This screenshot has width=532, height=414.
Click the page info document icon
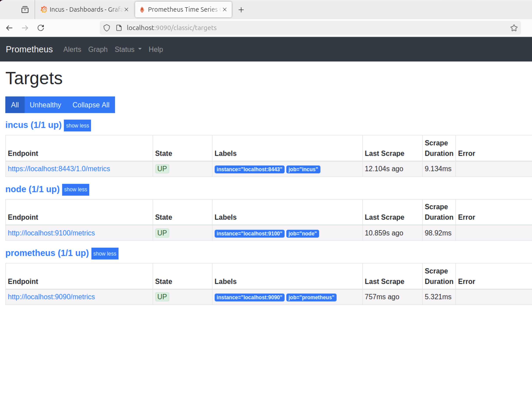[119, 28]
